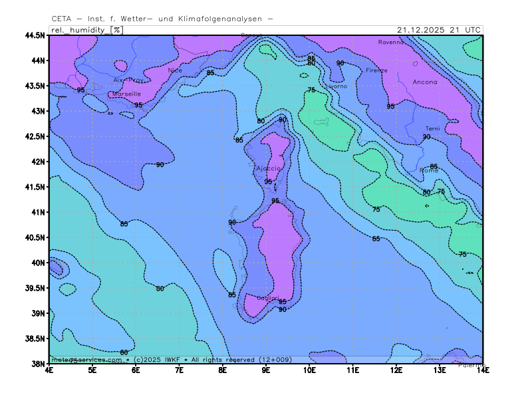
Task: Click the 14E longitude axis label
Action: point(482,370)
